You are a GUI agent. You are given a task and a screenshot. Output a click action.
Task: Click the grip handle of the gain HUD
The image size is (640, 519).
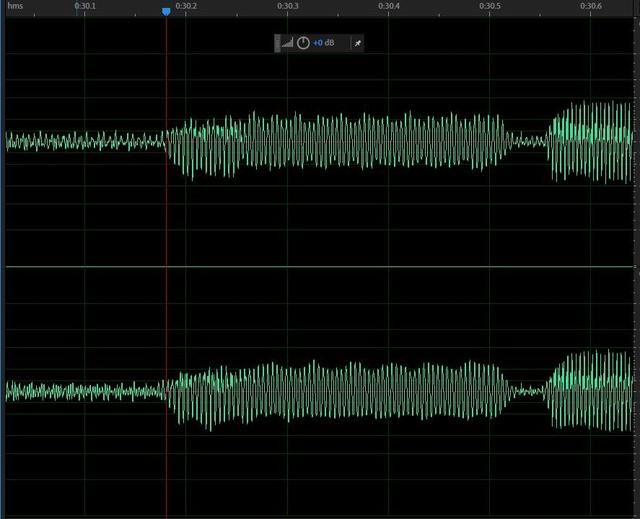(x=277, y=43)
